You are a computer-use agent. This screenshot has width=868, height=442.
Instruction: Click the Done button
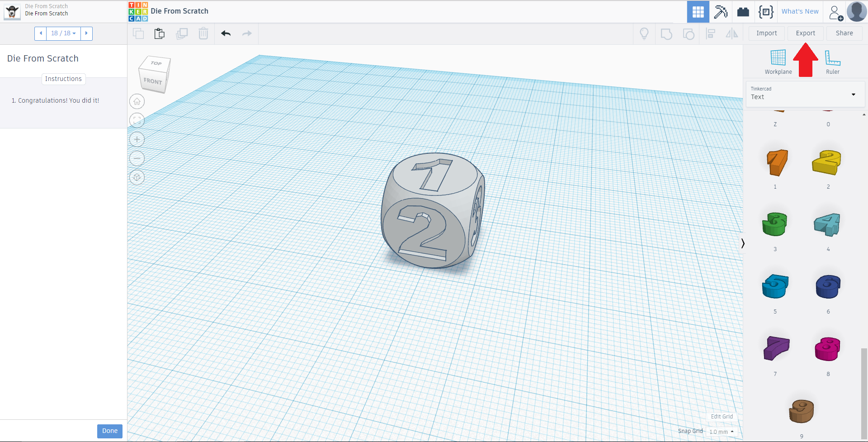point(110,431)
